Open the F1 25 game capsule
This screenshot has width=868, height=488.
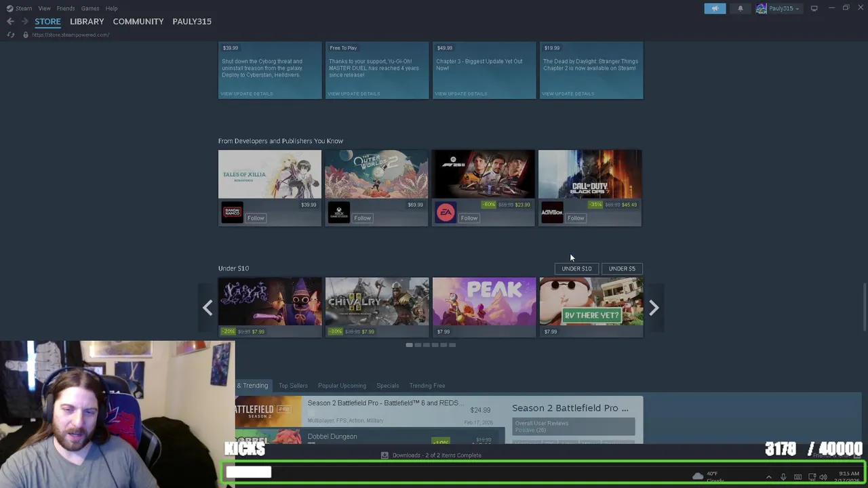484,174
